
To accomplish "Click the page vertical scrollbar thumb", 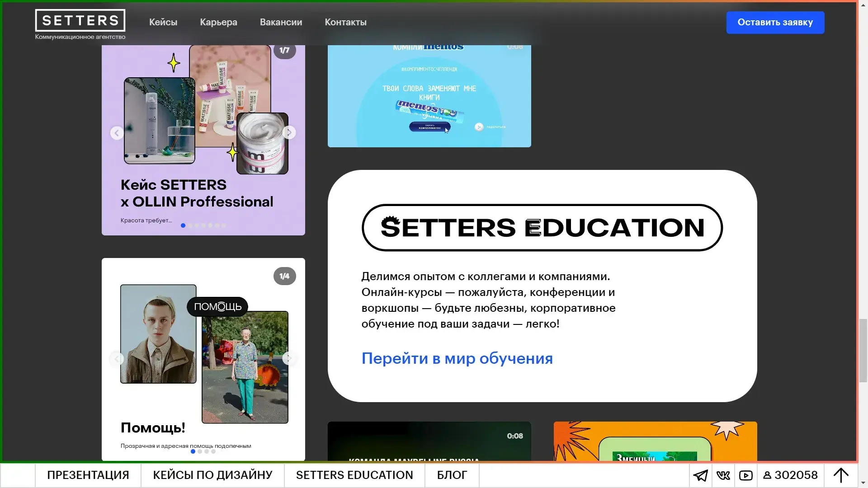I will click(x=863, y=350).
